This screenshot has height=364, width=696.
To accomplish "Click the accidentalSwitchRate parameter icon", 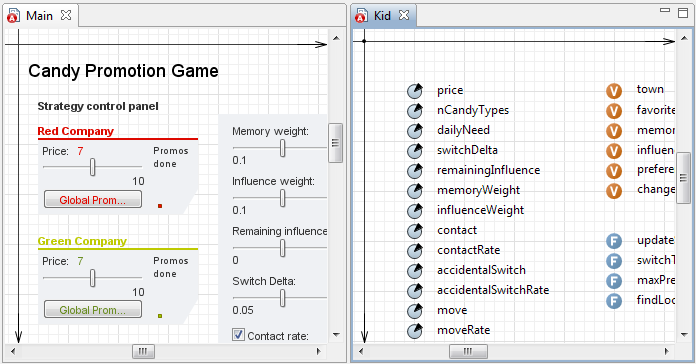I will (415, 290).
